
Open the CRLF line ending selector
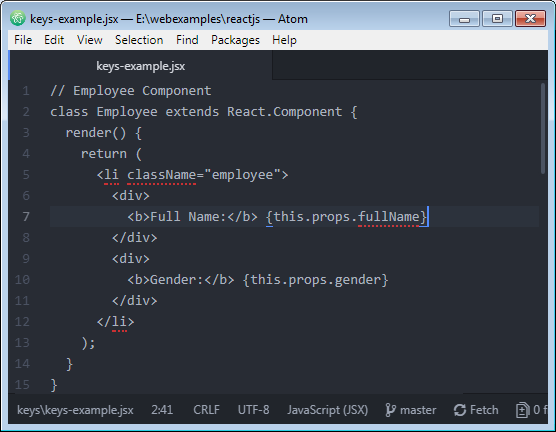[206, 410]
